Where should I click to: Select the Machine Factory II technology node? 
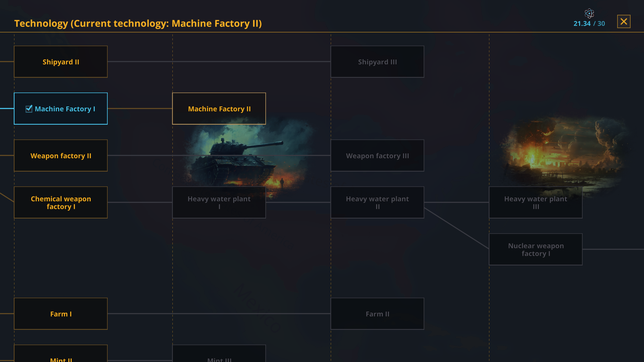pyautogui.click(x=219, y=109)
